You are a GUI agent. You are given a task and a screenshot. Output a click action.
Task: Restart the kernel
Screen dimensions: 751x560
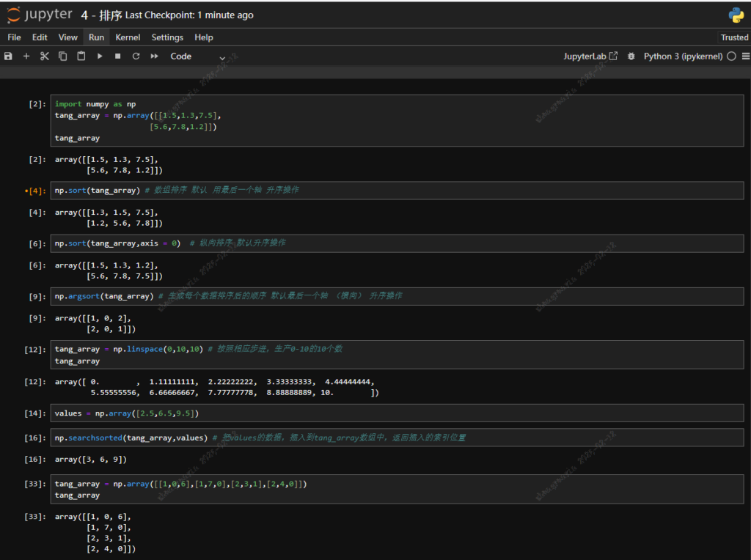136,56
